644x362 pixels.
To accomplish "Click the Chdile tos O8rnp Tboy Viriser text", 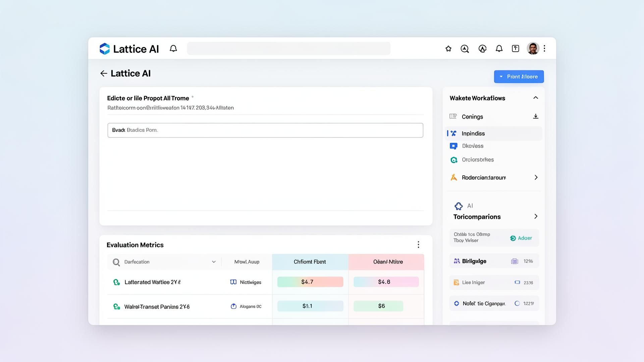I will pos(472,237).
